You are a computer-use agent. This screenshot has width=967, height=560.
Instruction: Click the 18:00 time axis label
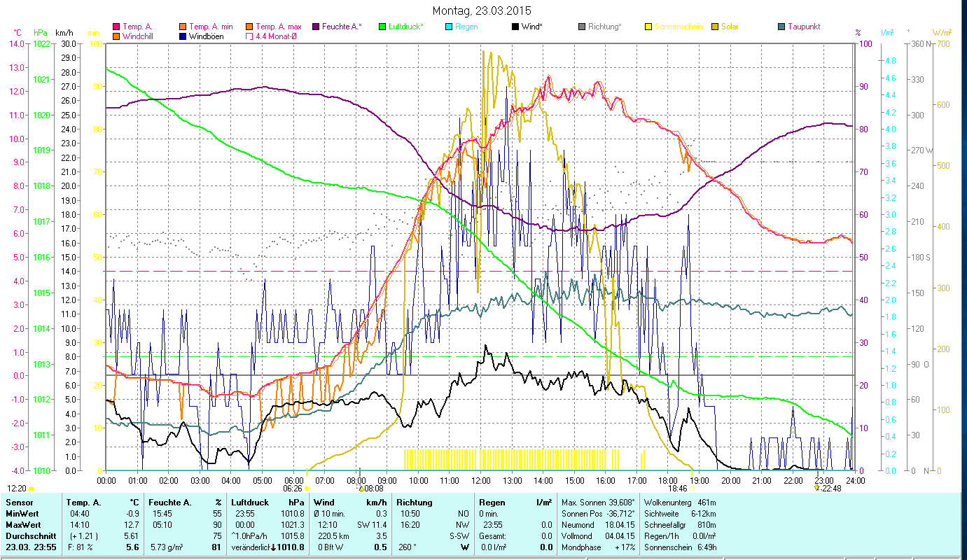pos(668,480)
